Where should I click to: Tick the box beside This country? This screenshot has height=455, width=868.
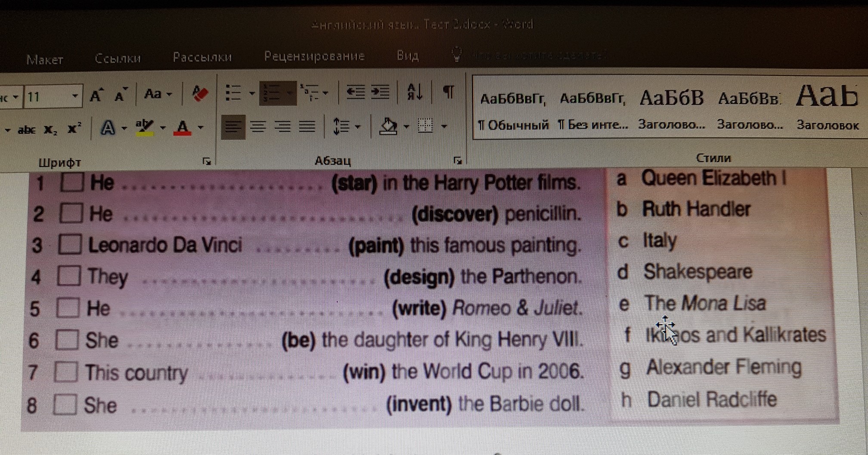pyautogui.click(x=66, y=372)
